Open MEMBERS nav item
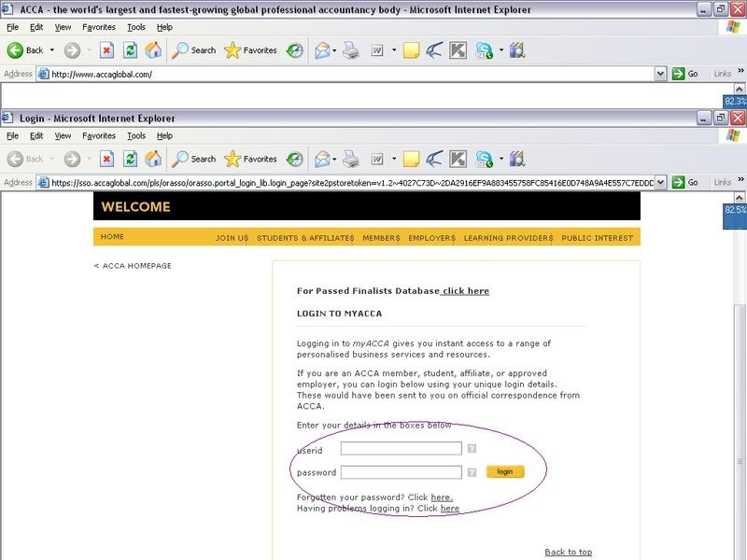Image resolution: width=747 pixels, height=560 pixels. click(381, 238)
